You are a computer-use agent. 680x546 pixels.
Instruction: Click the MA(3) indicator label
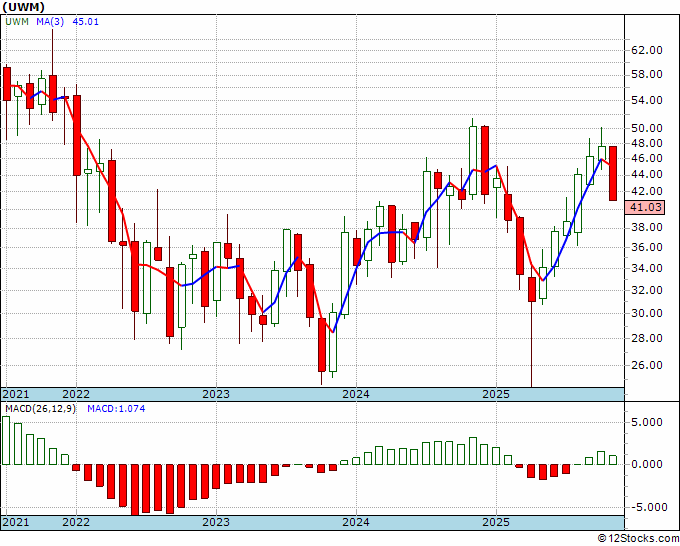click(50, 22)
